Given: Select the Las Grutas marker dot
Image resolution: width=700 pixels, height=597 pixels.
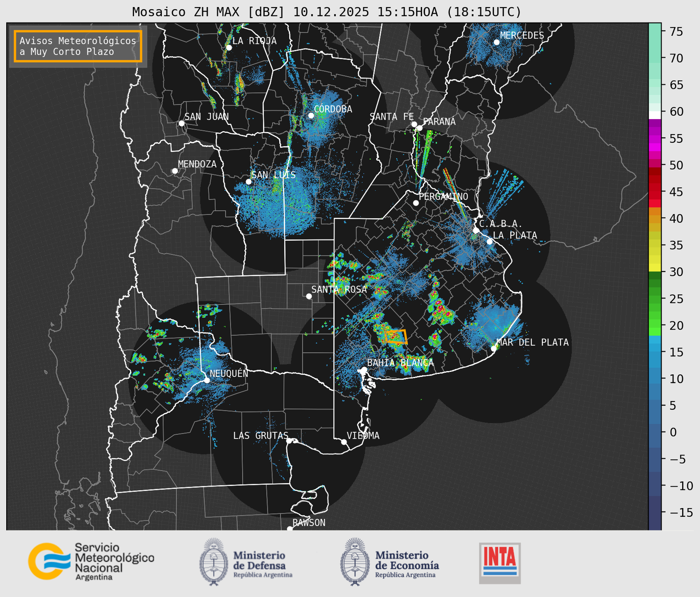Looking at the screenshot, I should tap(289, 440).
